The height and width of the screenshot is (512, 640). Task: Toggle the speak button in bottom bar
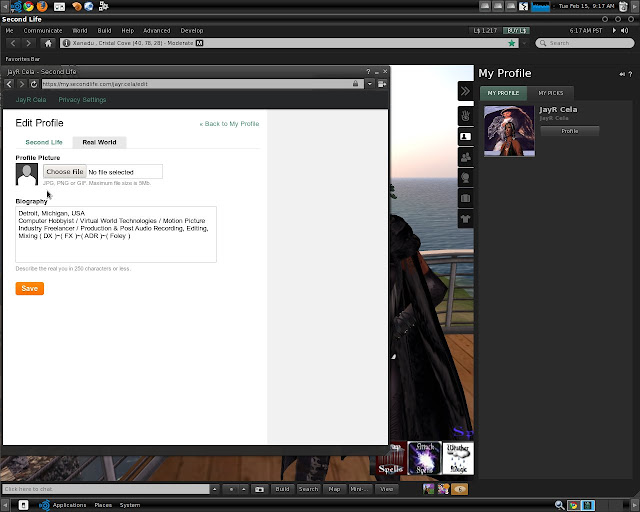(x=231, y=489)
